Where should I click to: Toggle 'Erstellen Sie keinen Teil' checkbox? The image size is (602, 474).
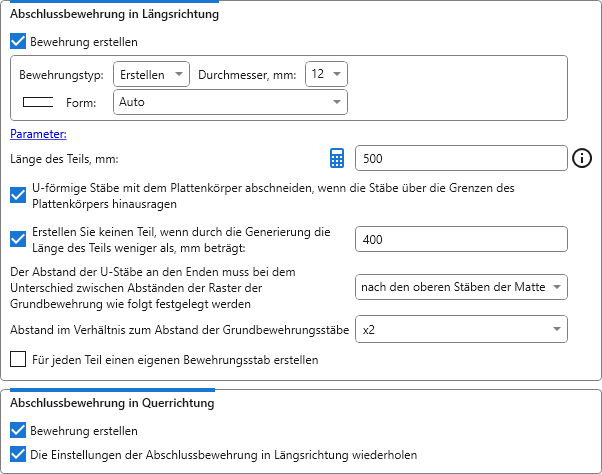pyautogui.click(x=18, y=239)
